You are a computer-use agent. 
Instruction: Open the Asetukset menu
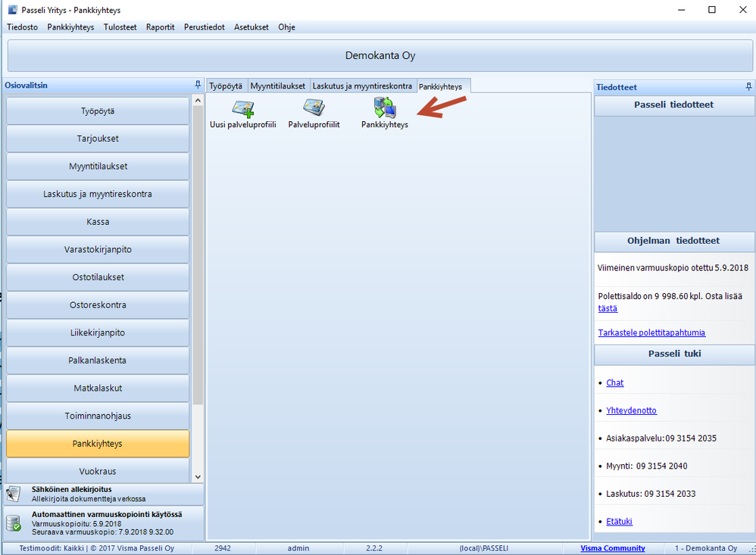click(x=251, y=27)
